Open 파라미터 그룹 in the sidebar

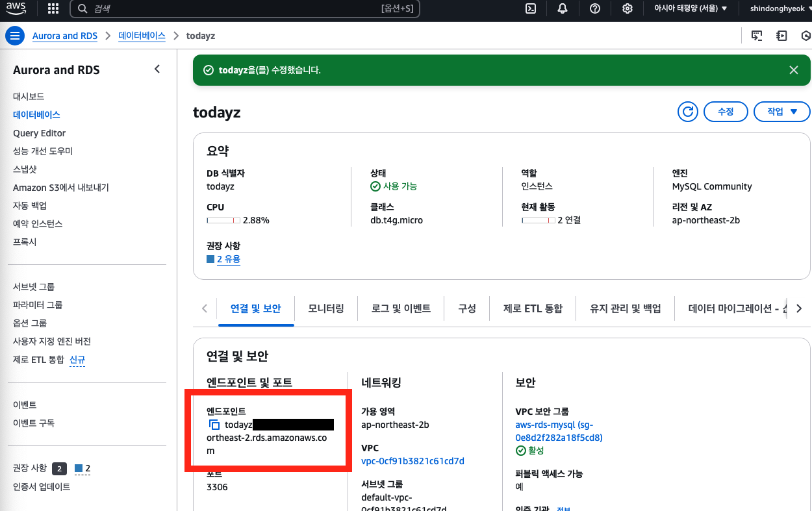[x=38, y=305]
